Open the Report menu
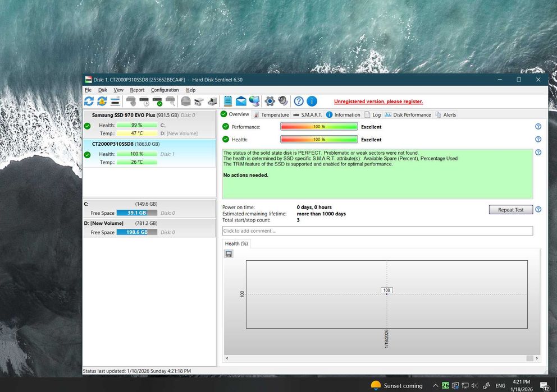Viewport: 557px width, 392px height. click(137, 90)
